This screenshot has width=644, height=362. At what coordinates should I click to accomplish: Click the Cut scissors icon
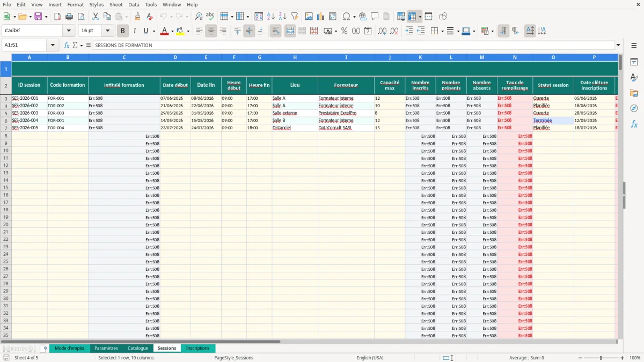96,17
